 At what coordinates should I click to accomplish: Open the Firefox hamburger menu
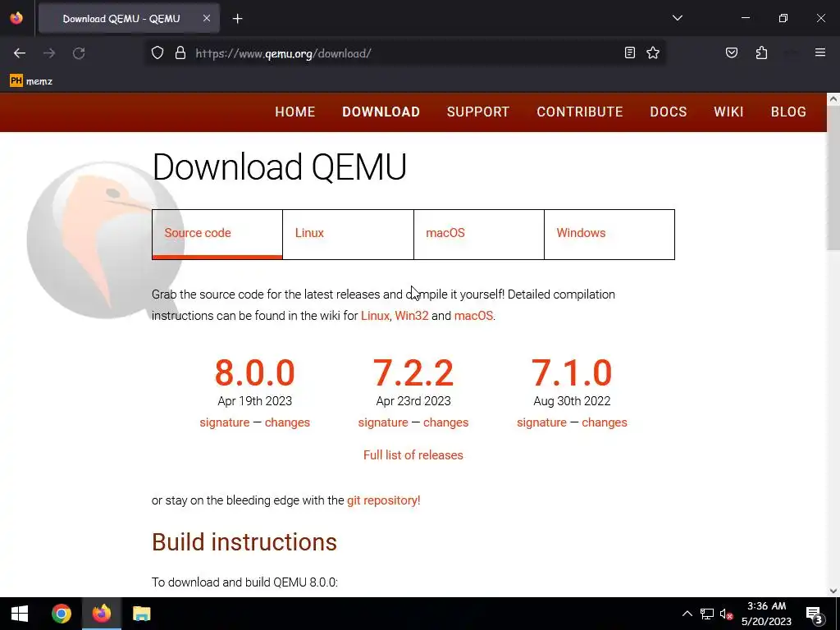coord(819,52)
